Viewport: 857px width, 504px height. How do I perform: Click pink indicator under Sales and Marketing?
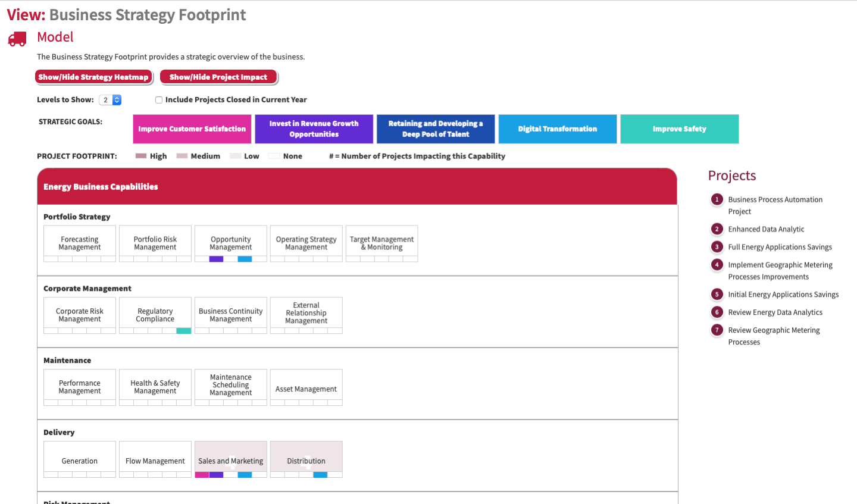click(x=202, y=475)
